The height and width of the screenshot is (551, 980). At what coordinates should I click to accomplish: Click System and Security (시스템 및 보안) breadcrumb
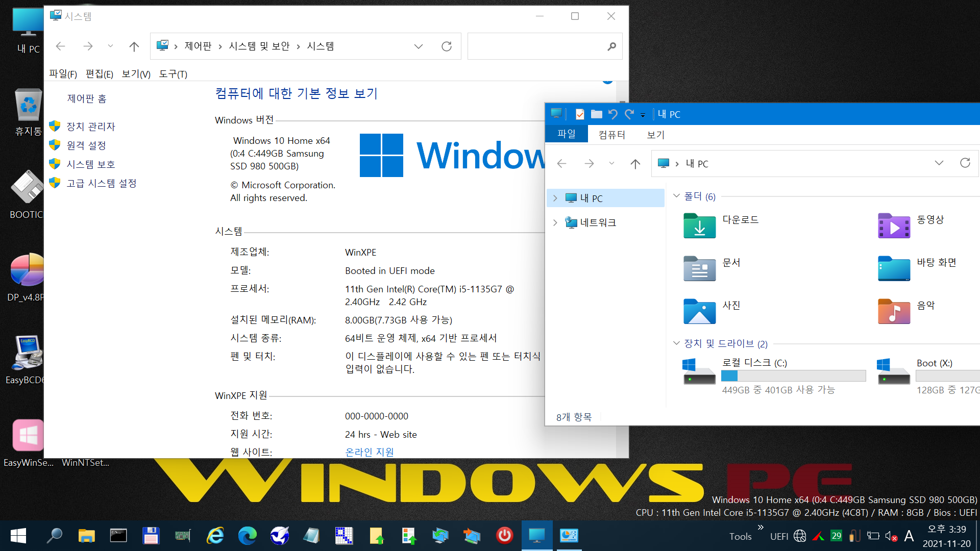pyautogui.click(x=259, y=46)
